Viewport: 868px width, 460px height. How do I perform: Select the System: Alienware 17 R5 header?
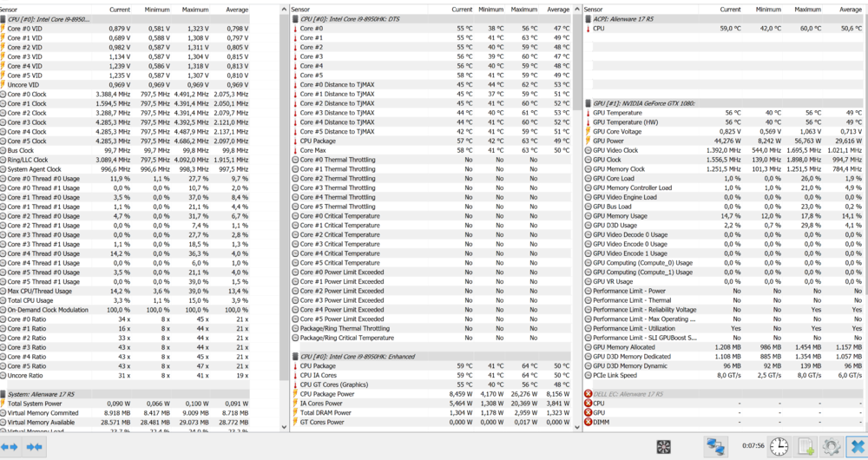coord(52,394)
